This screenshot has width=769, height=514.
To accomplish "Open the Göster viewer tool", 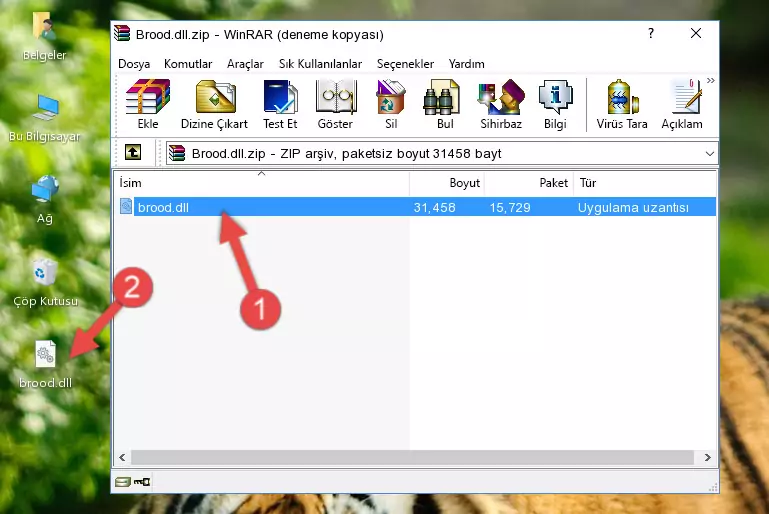I will 335,104.
